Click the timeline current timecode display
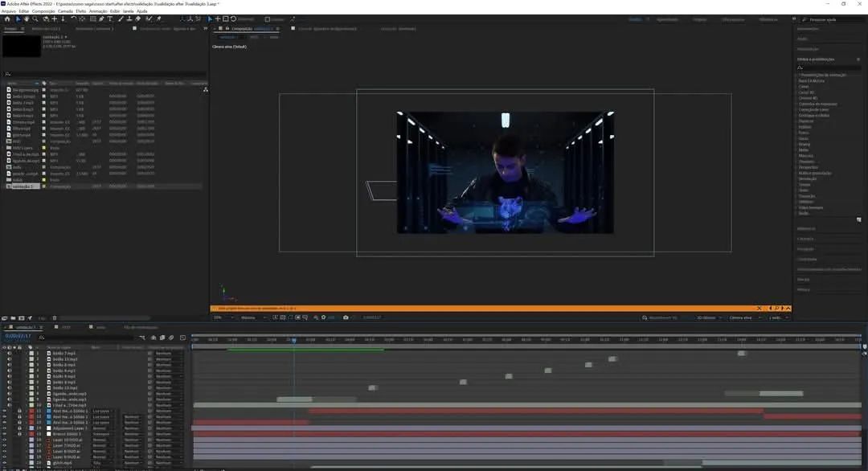 coord(18,336)
